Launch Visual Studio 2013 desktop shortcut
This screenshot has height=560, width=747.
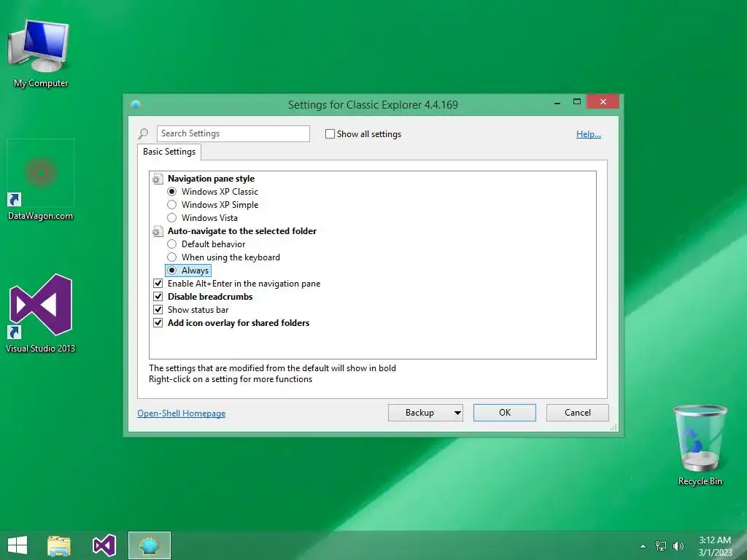tap(41, 313)
